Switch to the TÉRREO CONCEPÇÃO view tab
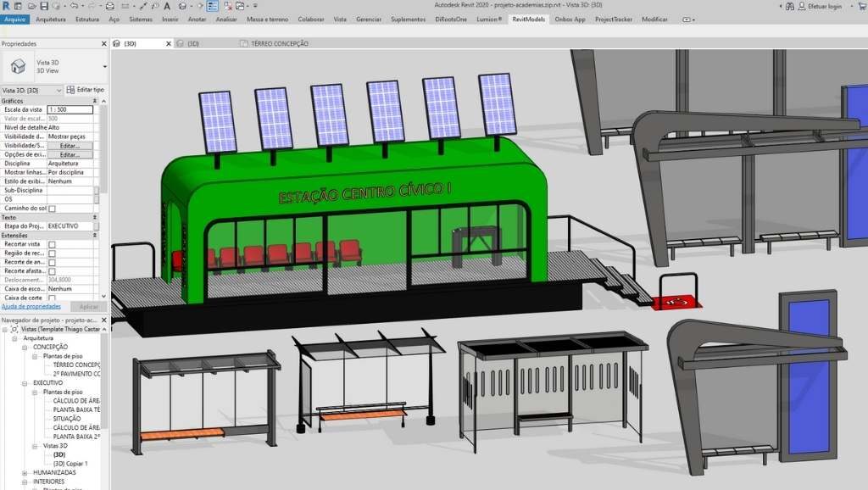The height and width of the screenshot is (490, 868). pyautogui.click(x=278, y=43)
